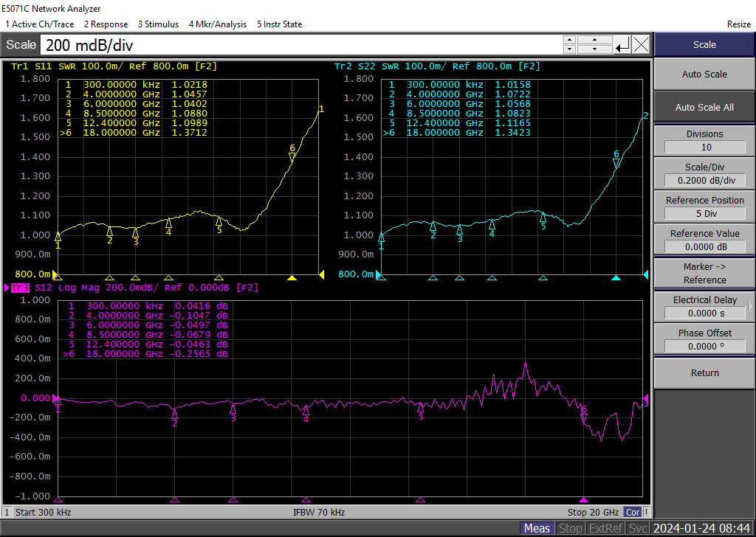The height and width of the screenshot is (537, 756).
Task: Select marker 5 on the S22 trace
Action: click(543, 218)
